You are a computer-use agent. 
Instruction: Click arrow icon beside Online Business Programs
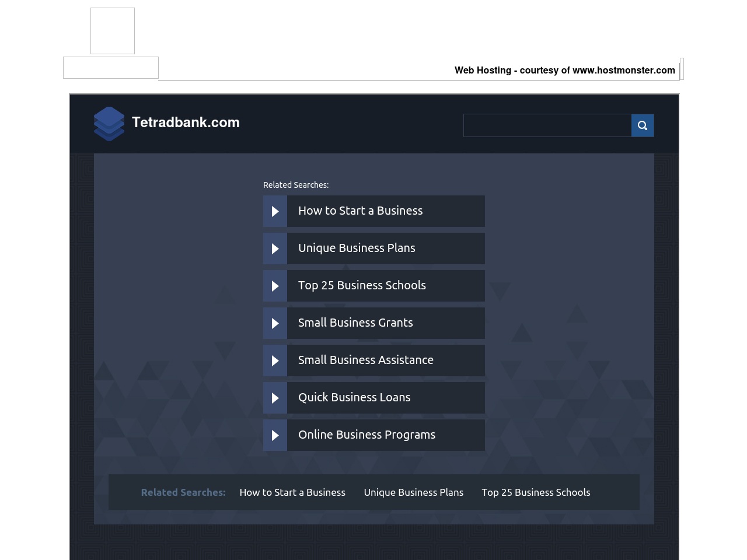[x=275, y=435]
